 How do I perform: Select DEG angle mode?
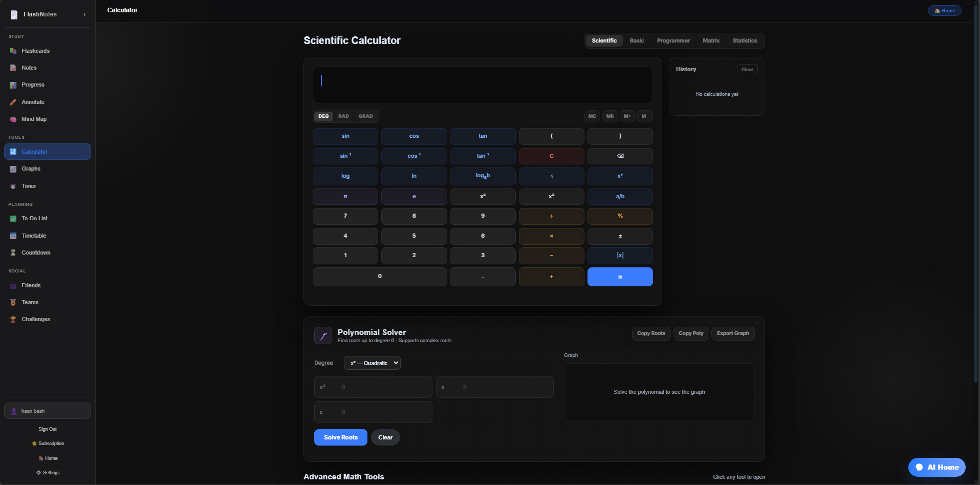point(323,116)
